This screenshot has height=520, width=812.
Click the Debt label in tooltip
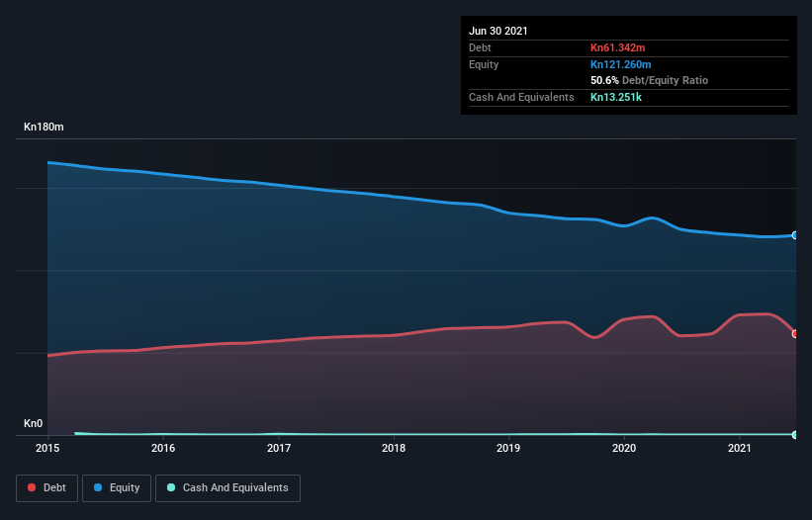pyautogui.click(x=480, y=47)
